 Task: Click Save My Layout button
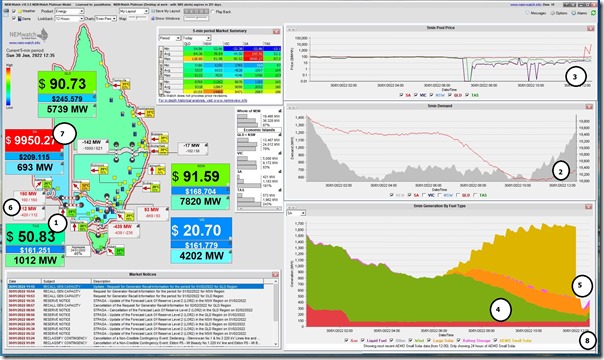[166, 11]
